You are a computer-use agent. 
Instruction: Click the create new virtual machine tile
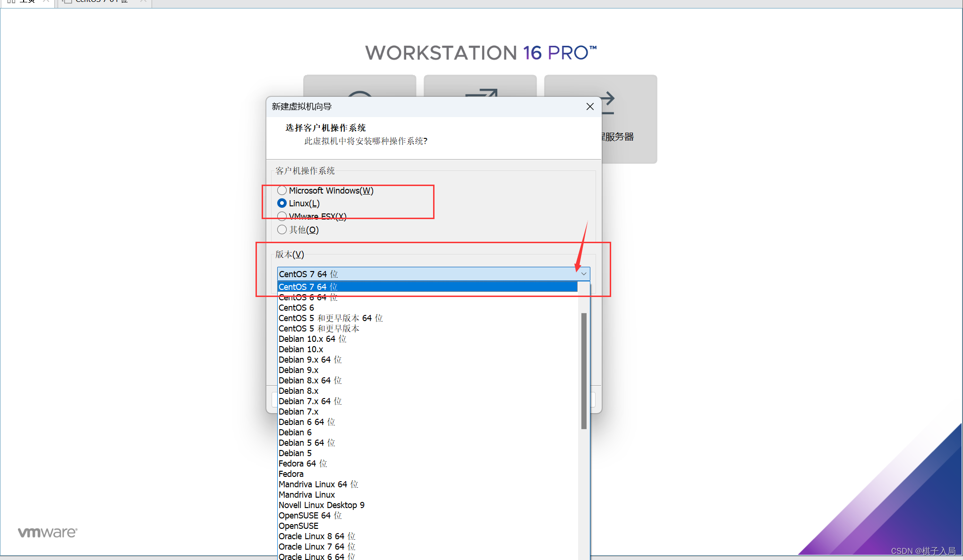(x=359, y=85)
